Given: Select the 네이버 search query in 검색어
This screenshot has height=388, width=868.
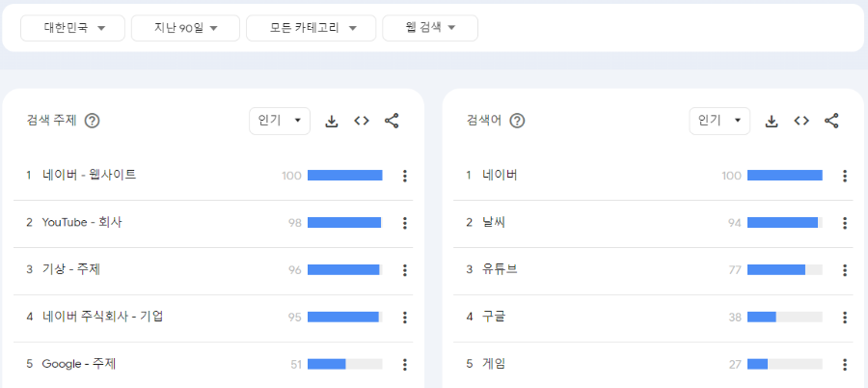Looking at the screenshot, I should [x=500, y=175].
